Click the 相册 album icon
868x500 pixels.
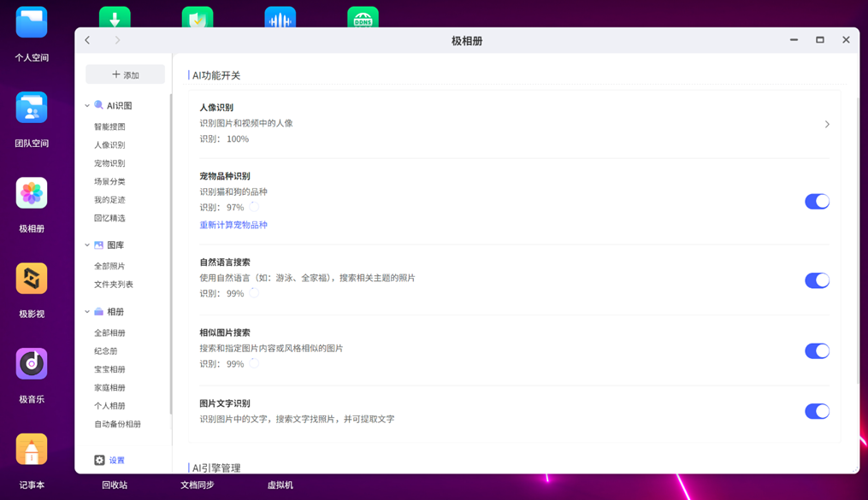98,312
